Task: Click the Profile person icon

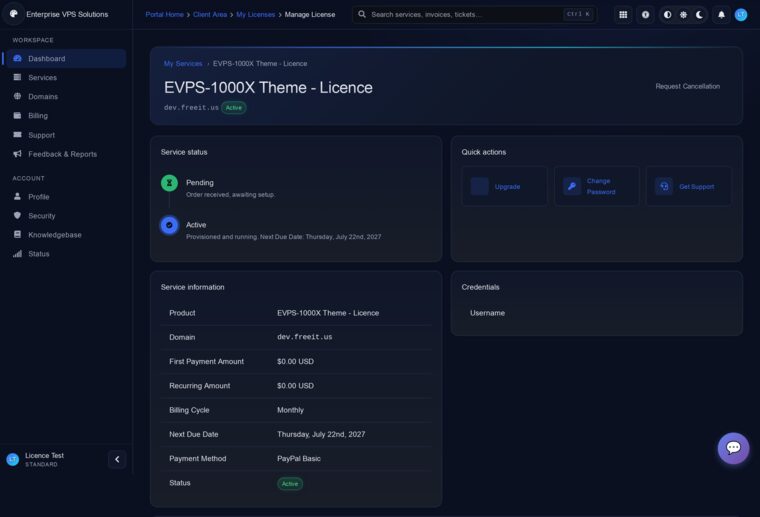Action: [x=17, y=196]
